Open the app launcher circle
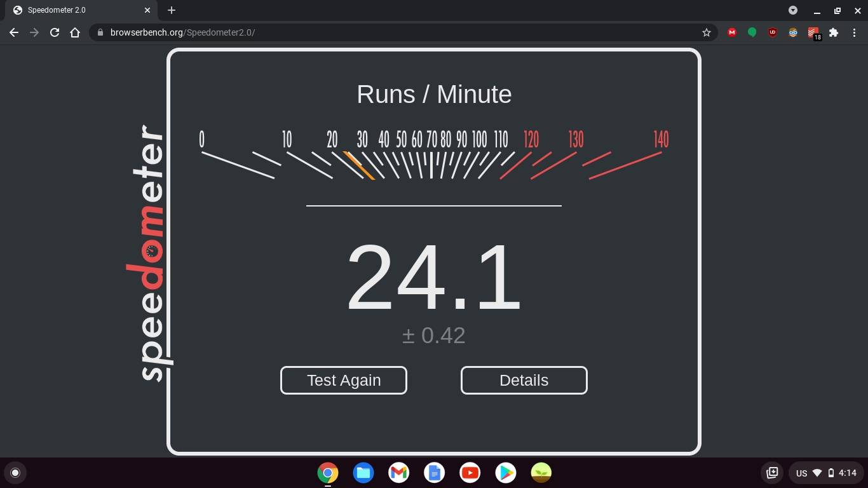 (x=15, y=473)
